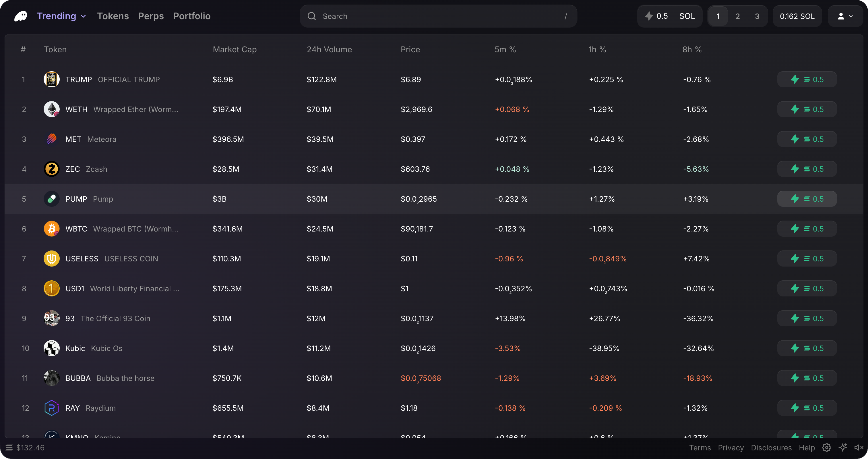The width and height of the screenshot is (868, 459).
Task: Sort by 24h Volume column header
Action: 329,50
